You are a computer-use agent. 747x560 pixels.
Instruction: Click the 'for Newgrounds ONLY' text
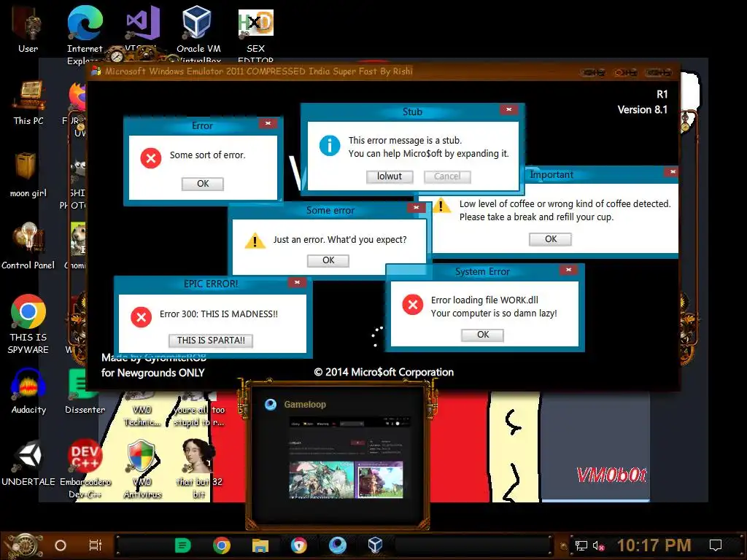point(153,373)
